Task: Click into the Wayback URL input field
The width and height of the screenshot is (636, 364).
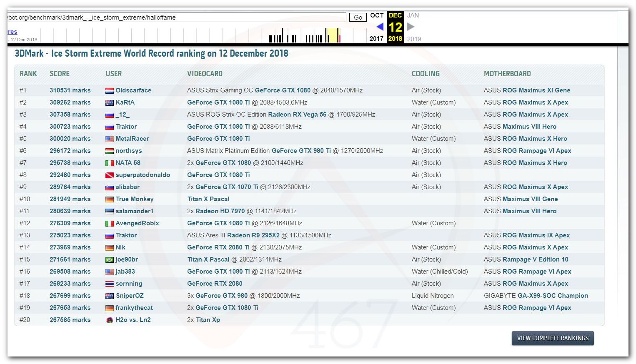Action: pyautogui.click(x=177, y=17)
